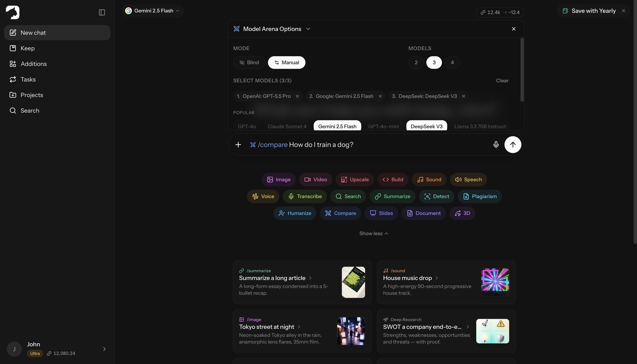This screenshot has height=364, width=637.
Task: Open the Gemini 2.5 Flash model dropdown
Action: [153, 11]
